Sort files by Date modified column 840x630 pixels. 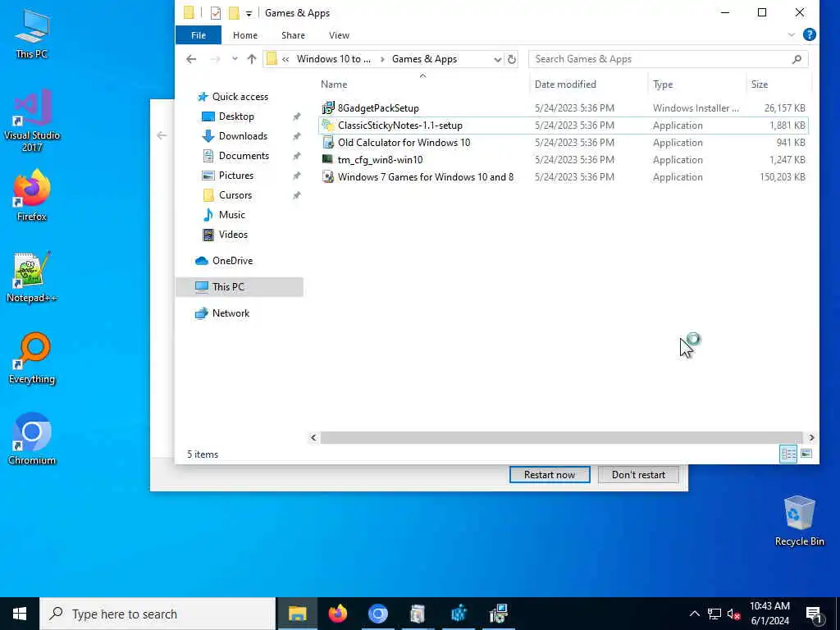coord(588,84)
